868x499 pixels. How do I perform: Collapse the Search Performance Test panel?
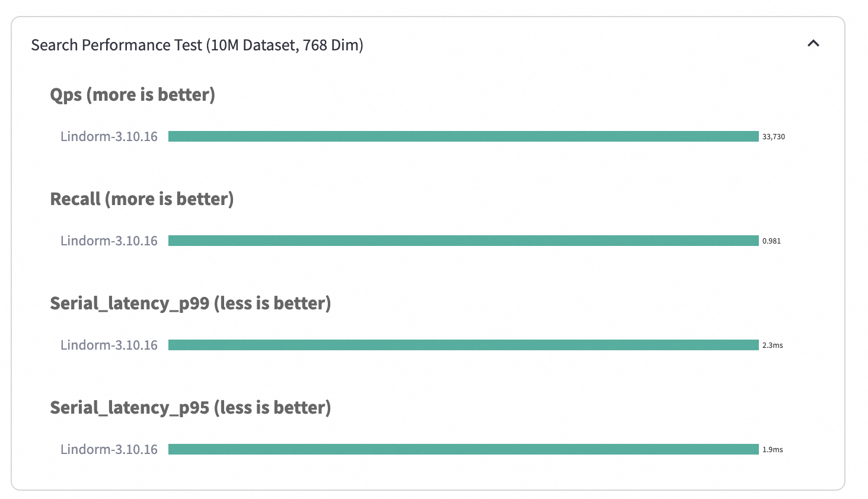pyautogui.click(x=813, y=43)
